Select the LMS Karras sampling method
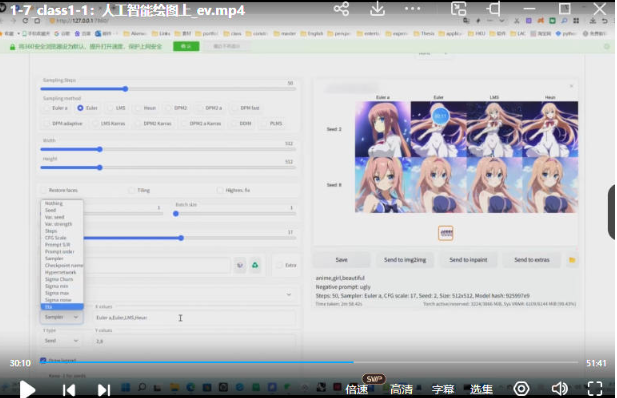This screenshot has width=617, height=398. tap(109, 124)
